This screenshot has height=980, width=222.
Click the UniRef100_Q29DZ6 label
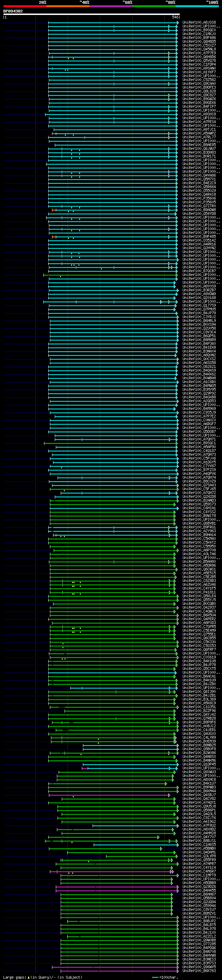[x=199, y=886]
